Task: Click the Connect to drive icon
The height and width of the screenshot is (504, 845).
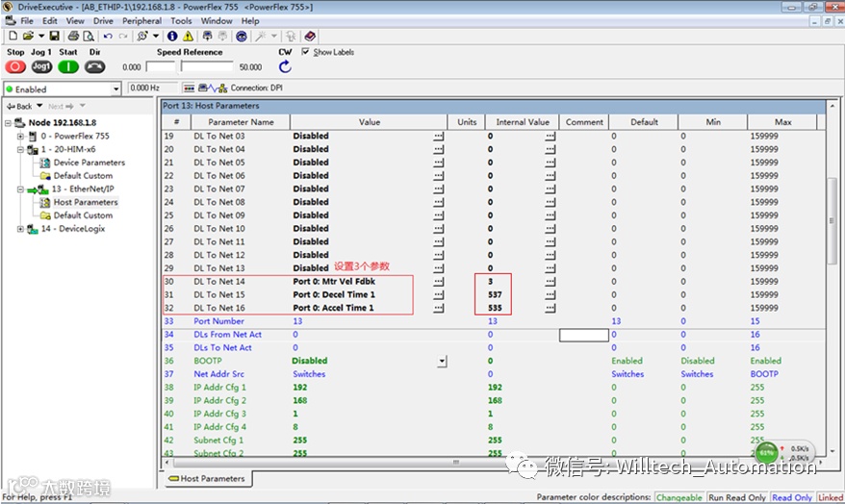Action: (x=142, y=37)
